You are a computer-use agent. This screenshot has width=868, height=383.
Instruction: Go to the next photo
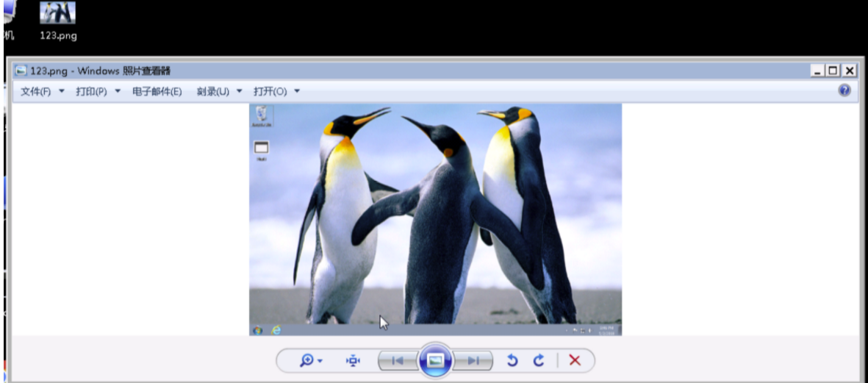click(474, 361)
